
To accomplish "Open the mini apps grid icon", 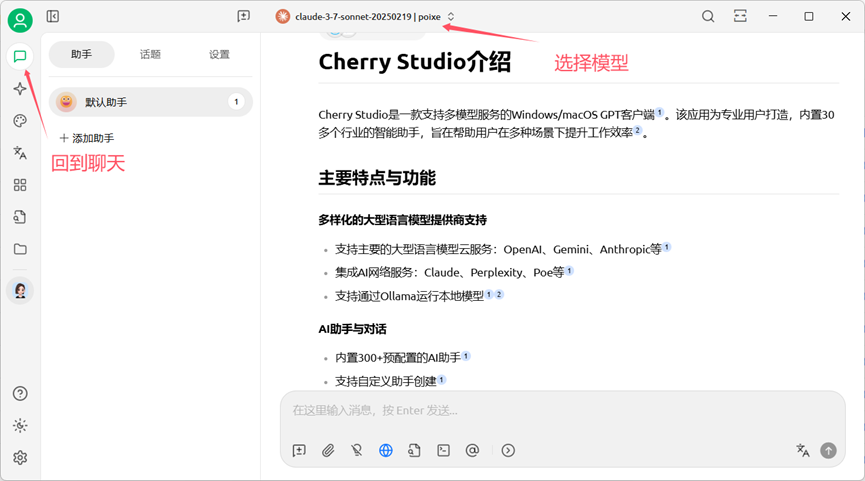I will (x=20, y=185).
